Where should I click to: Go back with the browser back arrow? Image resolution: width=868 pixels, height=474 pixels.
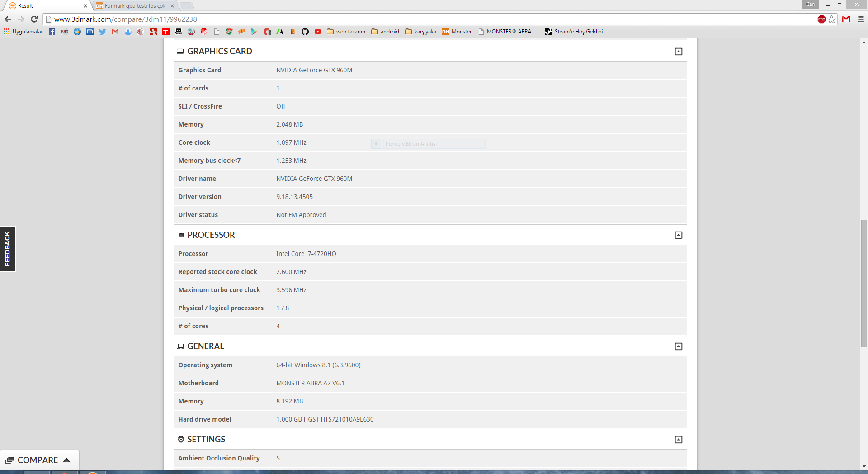click(8, 19)
